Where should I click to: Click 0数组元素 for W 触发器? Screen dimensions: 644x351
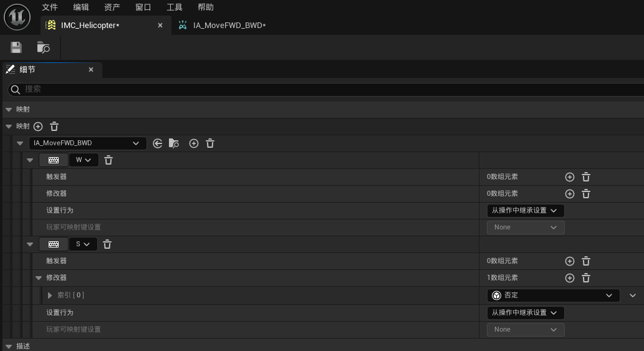click(x=502, y=177)
